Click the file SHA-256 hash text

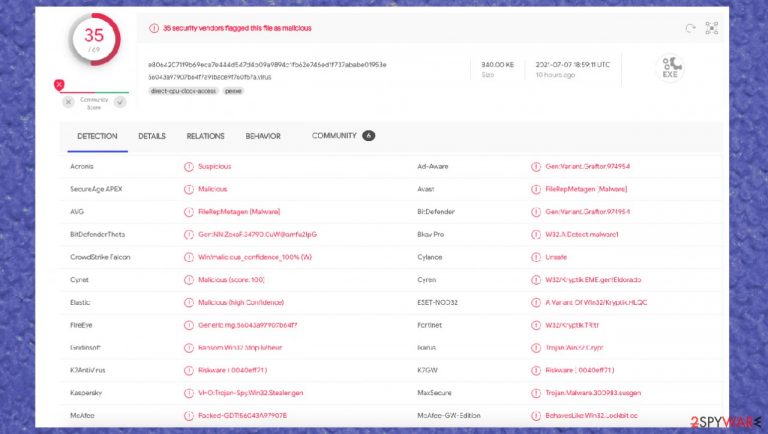coord(267,65)
